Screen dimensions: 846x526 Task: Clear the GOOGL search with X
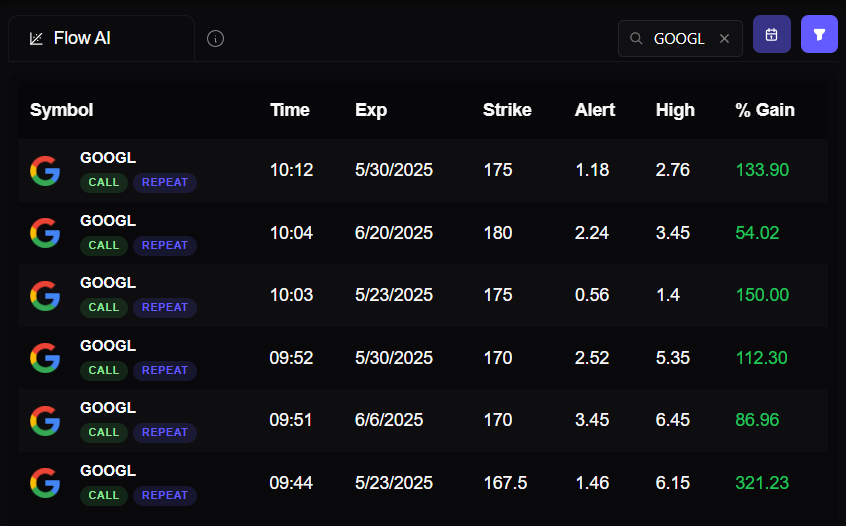tap(725, 38)
